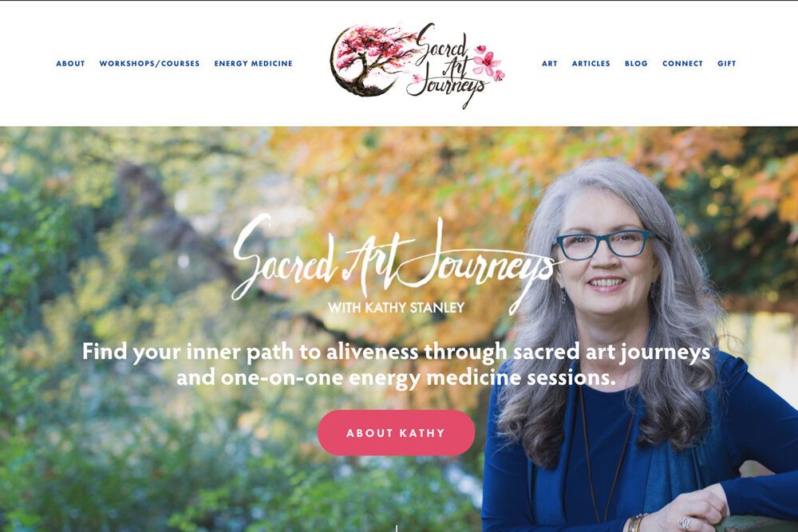Image resolution: width=798 pixels, height=532 pixels.
Task: Open the Art navigation link
Action: 550,64
